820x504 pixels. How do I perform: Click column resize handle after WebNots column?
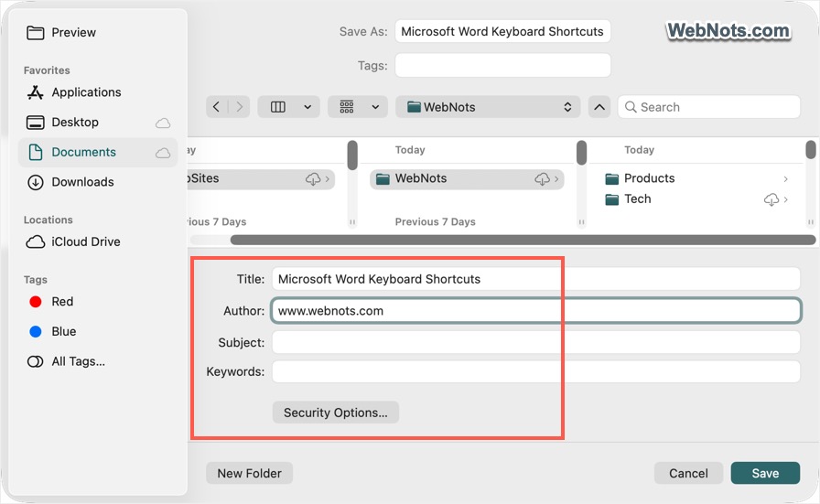[581, 222]
